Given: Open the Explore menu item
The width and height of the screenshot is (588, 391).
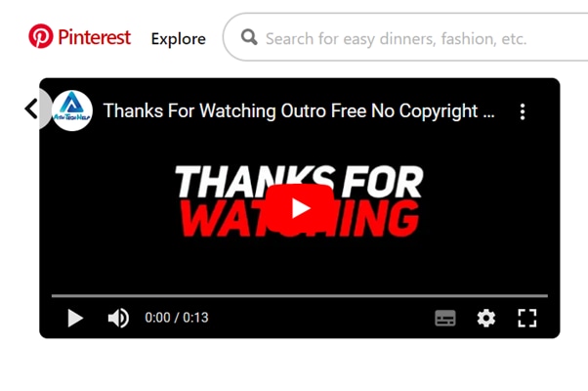Looking at the screenshot, I should point(179,39).
